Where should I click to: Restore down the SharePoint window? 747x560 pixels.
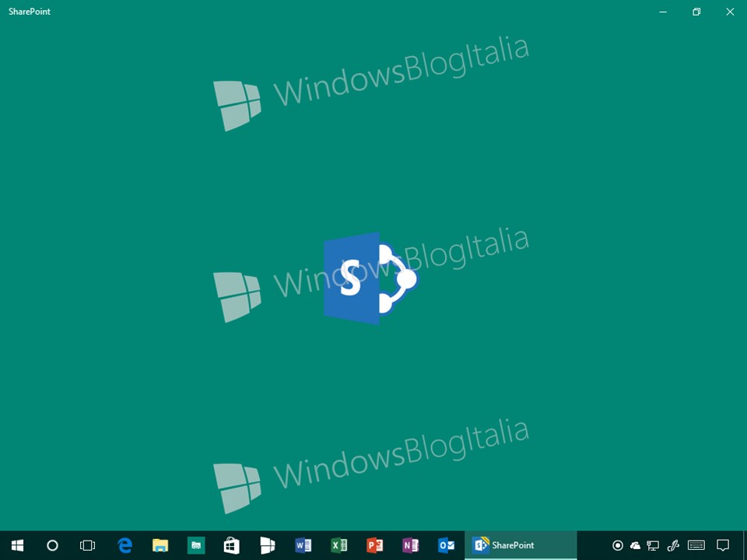coord(696,12)
